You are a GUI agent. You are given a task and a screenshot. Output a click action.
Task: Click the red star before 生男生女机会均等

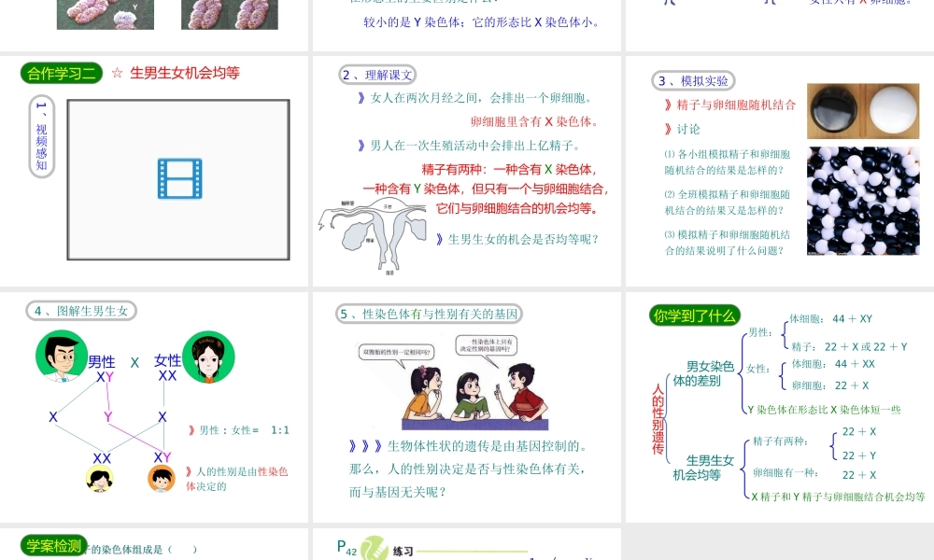[x=118, y=73]
